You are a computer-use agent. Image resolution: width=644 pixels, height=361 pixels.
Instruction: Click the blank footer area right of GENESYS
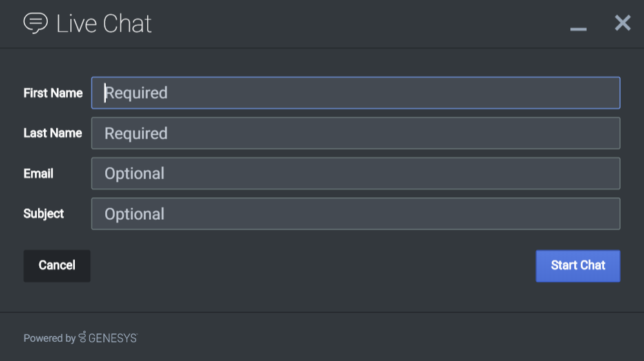[x=387, y=338]
